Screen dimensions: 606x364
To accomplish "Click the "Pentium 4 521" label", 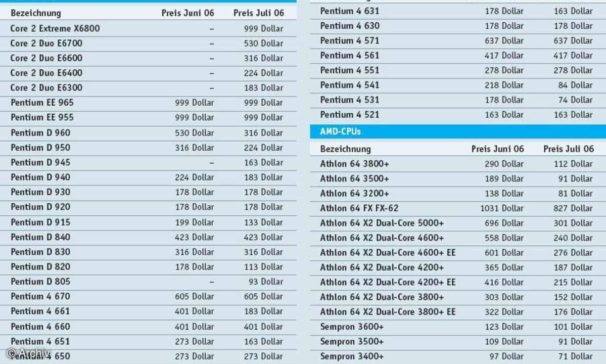I will [x=350, y=114].
